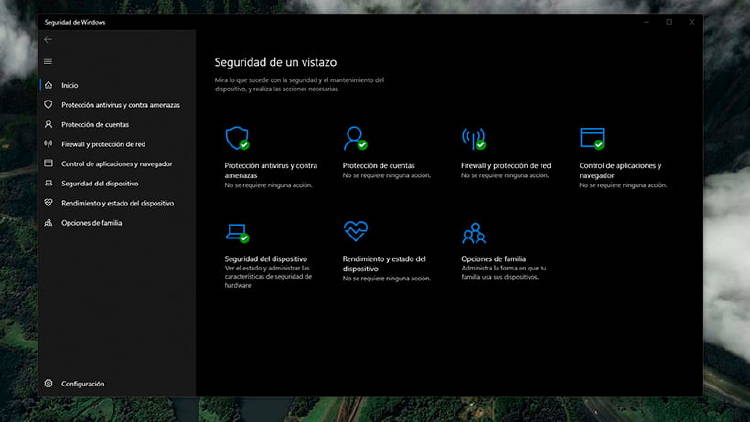The height and width of the screenshot is (422, 750).
Task: Open the large browser window tile icon
Action: [592, 138]
